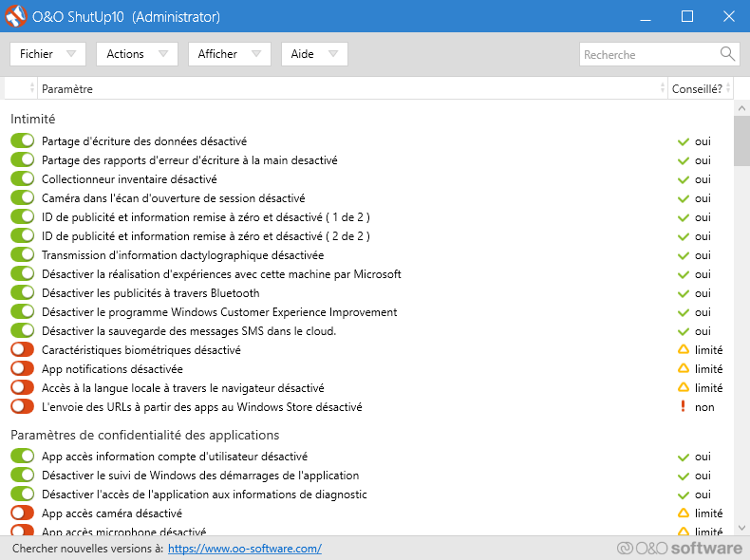Click the 'Chercher nouvelles versions à:' label
The width and height of the screenshot is (750, 560).
pyautogui.click(x=87, y=549)
